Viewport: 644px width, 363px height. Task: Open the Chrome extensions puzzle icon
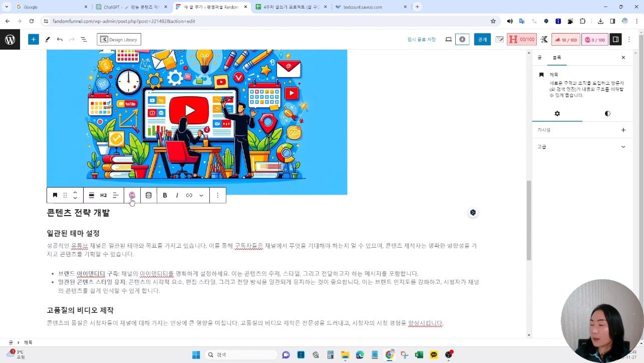[582, 21]
